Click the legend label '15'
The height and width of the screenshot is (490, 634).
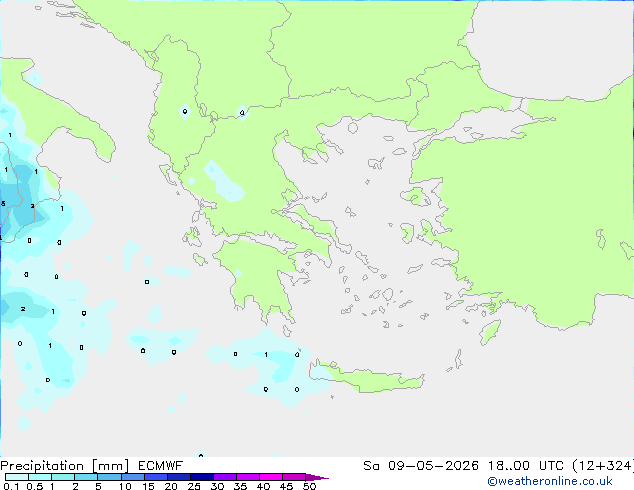pos(148,486)
